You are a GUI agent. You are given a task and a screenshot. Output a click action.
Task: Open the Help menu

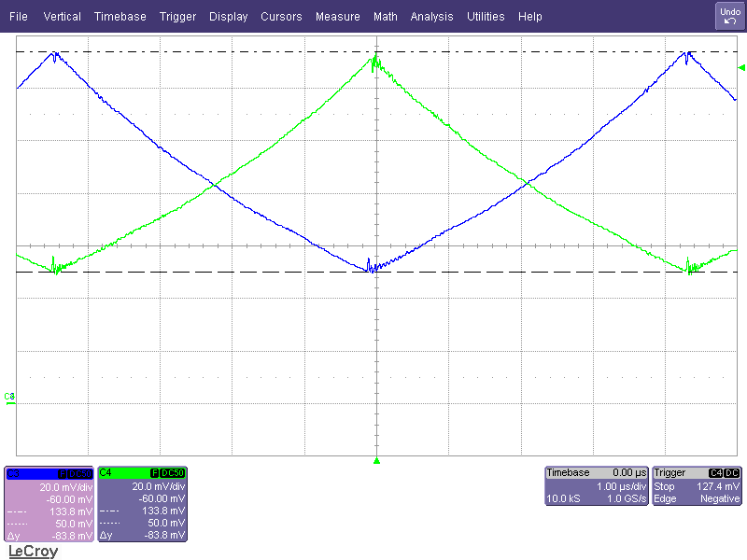[529, 17]
